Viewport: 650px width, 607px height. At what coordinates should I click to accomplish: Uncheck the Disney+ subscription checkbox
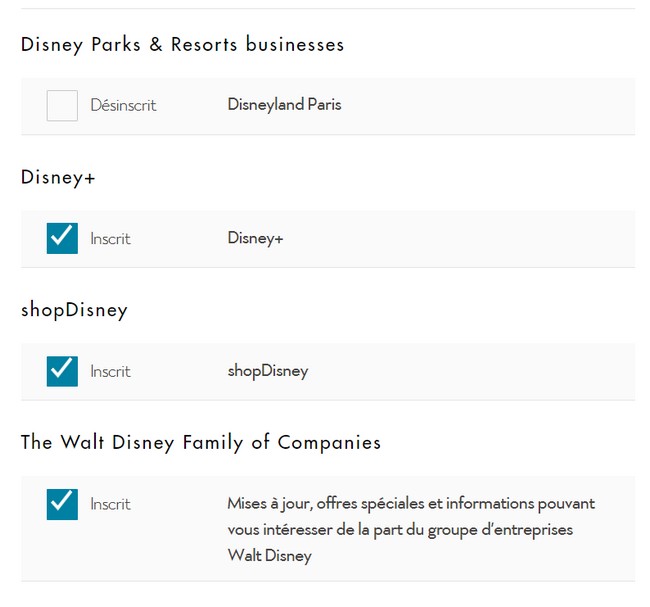(x=62, y=238)
